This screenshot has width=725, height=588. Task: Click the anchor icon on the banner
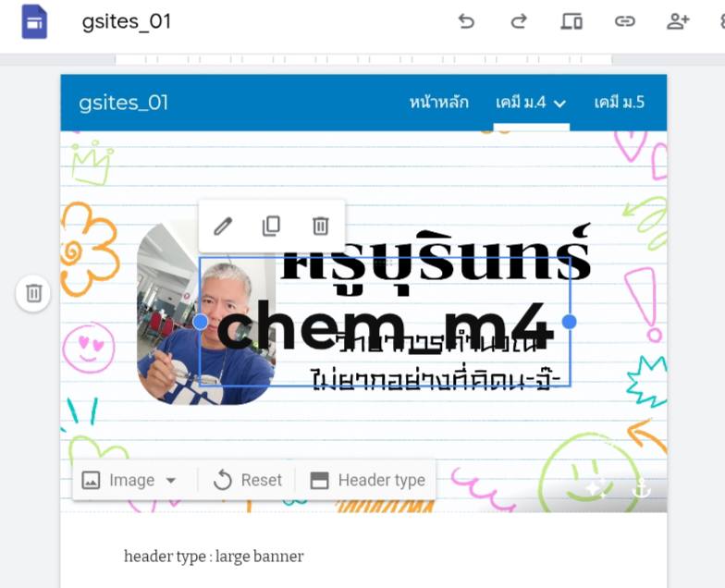point(642,488)
